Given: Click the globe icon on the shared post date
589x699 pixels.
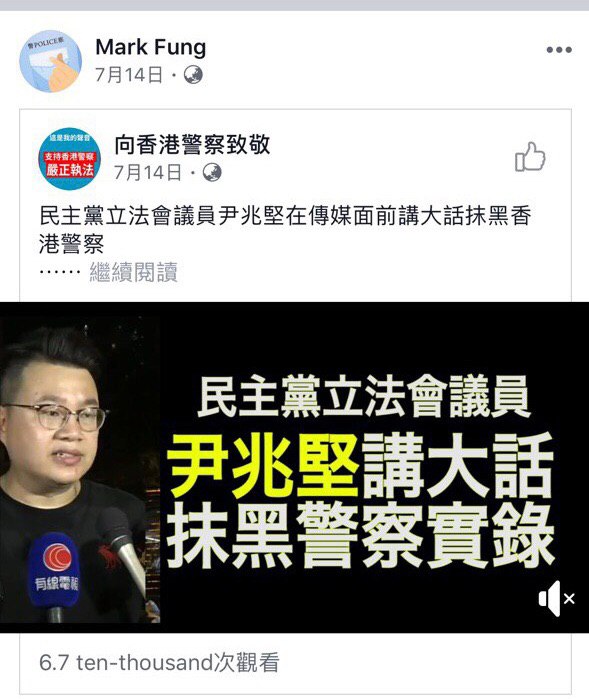Looking at the screenshot, I should coord(212,172).
